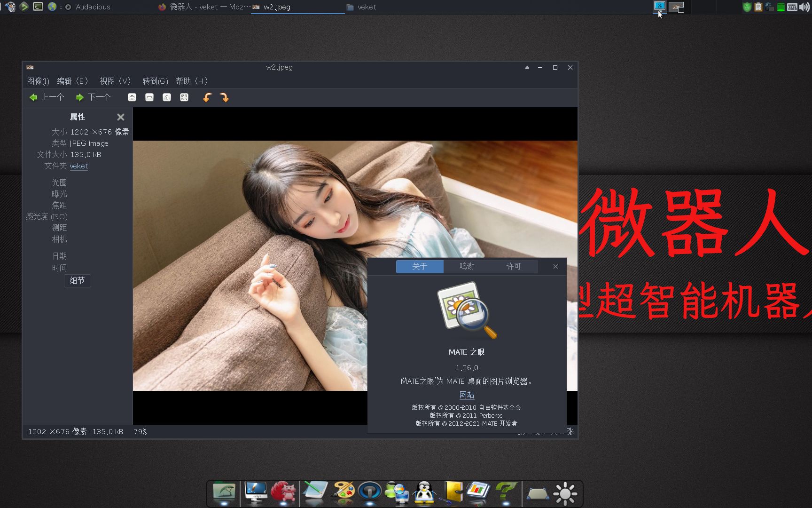This screenshot has width=812, height=508.
Task: Close the 属性 side panel
Action: click(121, 117)
